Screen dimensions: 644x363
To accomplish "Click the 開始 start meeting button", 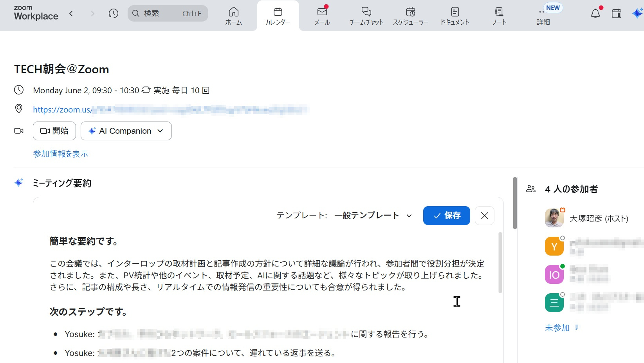I will click(54, 131).
